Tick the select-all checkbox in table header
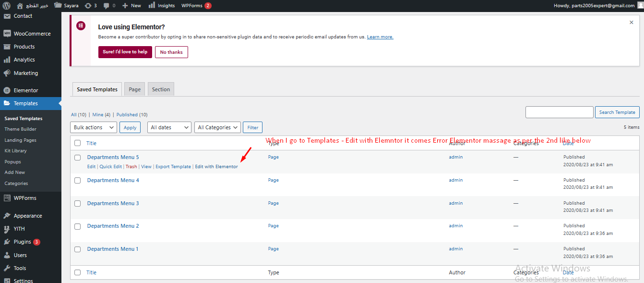 77,143
